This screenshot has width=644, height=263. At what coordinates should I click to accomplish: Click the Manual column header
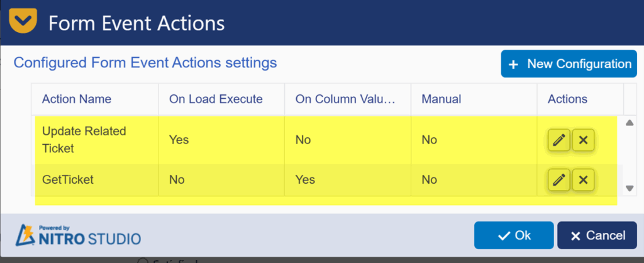[441, 99]
